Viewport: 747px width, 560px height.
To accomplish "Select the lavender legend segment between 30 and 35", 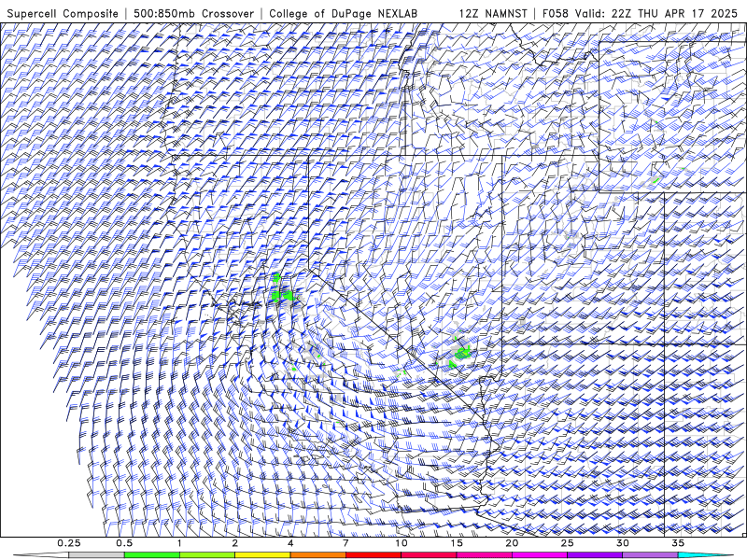I will (x=650, y=555).
